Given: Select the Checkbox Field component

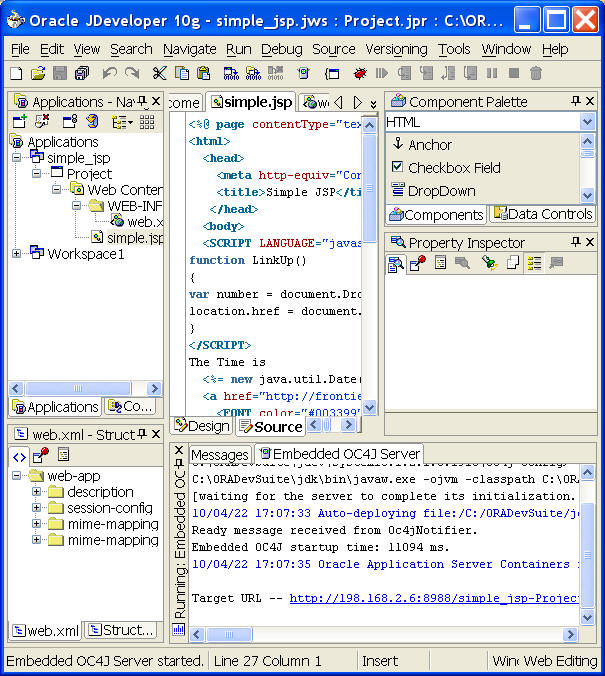Looking at the screenshot, I should pyautogui.click(x=447, y=168).
